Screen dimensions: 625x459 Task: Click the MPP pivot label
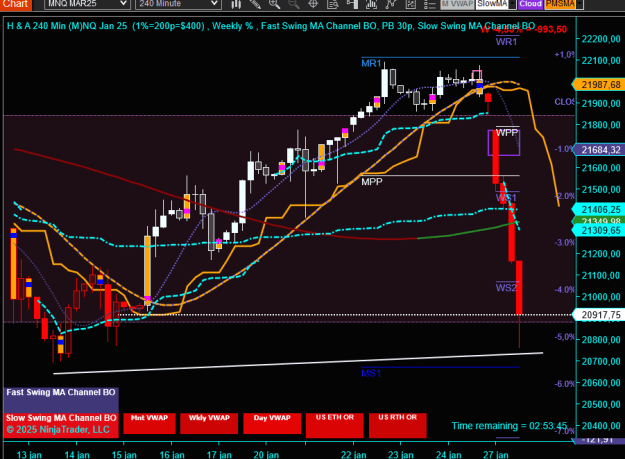pos(371,182)
